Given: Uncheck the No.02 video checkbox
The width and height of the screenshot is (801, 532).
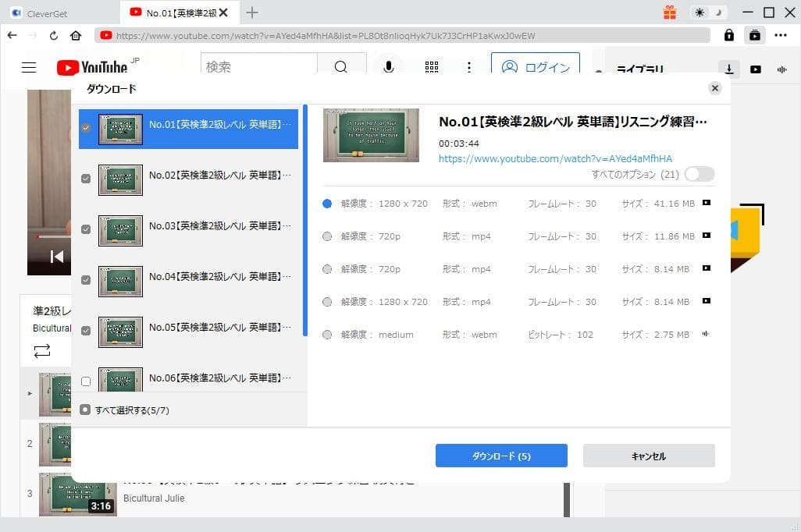Looking at the screenshot, I should (x=86, y=179).
